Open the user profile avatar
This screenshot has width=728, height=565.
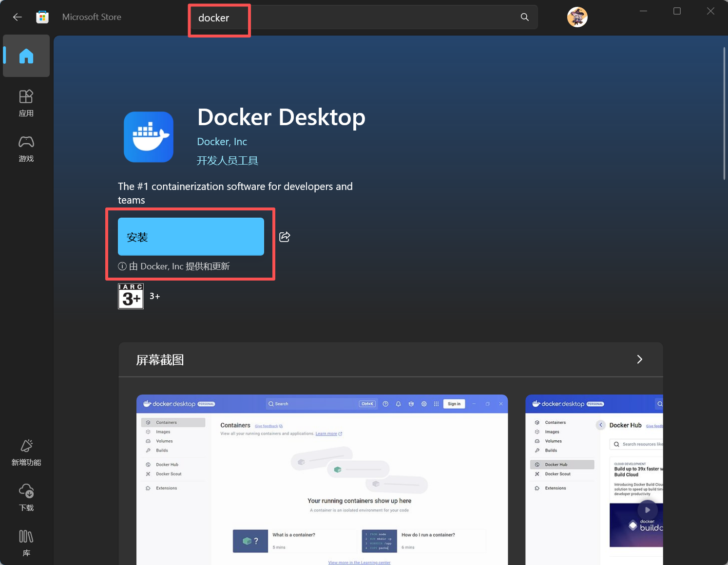[x=577, y=17]
